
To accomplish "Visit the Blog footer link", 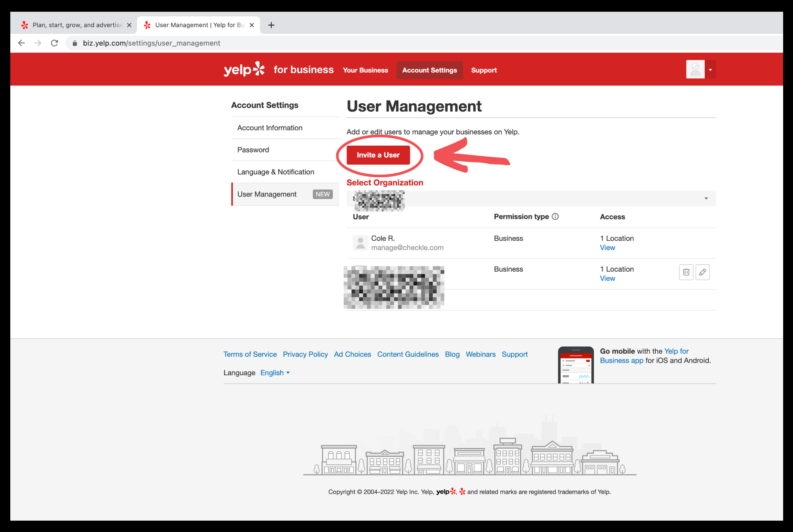I will [452, 354].
